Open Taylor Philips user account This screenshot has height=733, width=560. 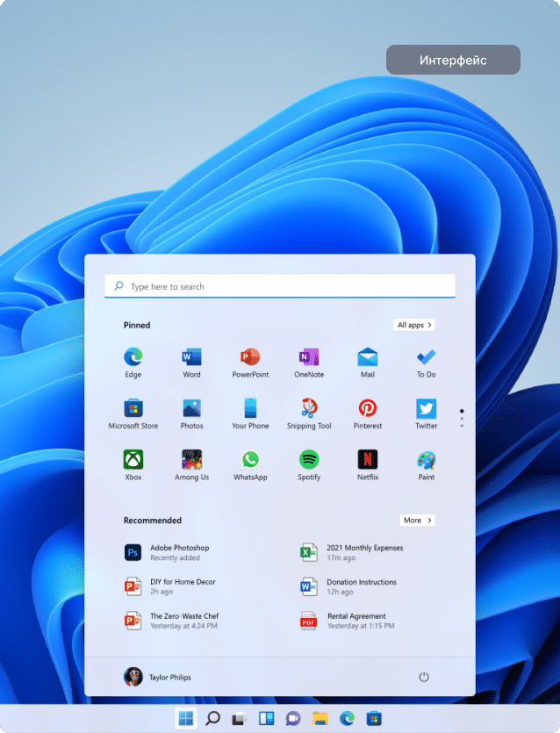[157, 677]
